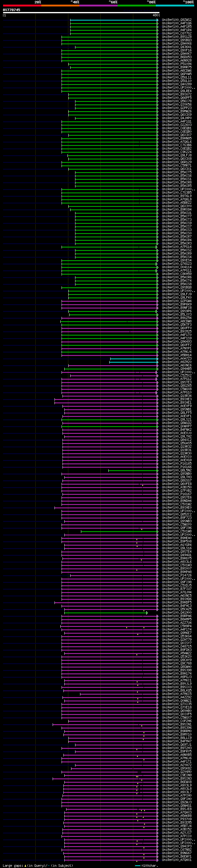Select the UniRef100_A9ZM20 label
The image size is (197, 868).
[176, 362]
